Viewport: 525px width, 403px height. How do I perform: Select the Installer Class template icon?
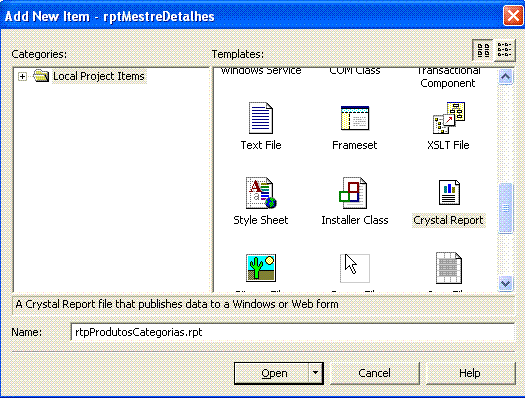coord(353,193)
